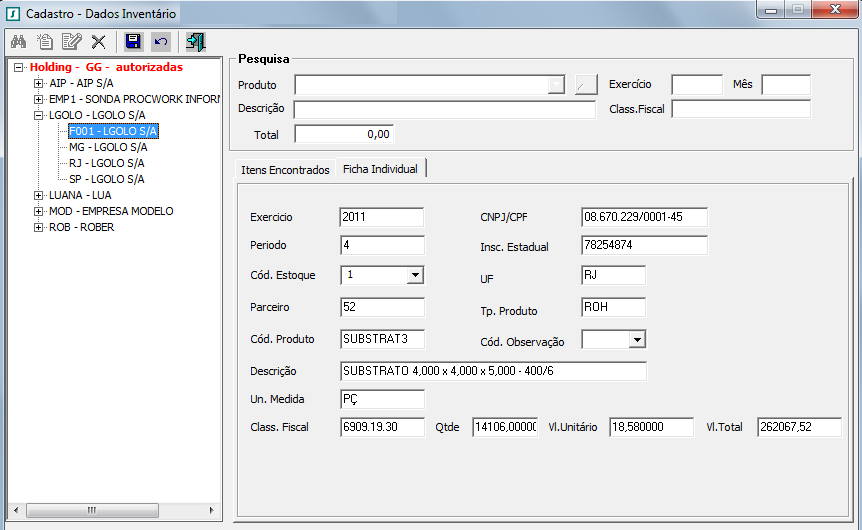862x530 pixels.
Task: Click the edit record pencil icon
Action: [x=71, y=42]
